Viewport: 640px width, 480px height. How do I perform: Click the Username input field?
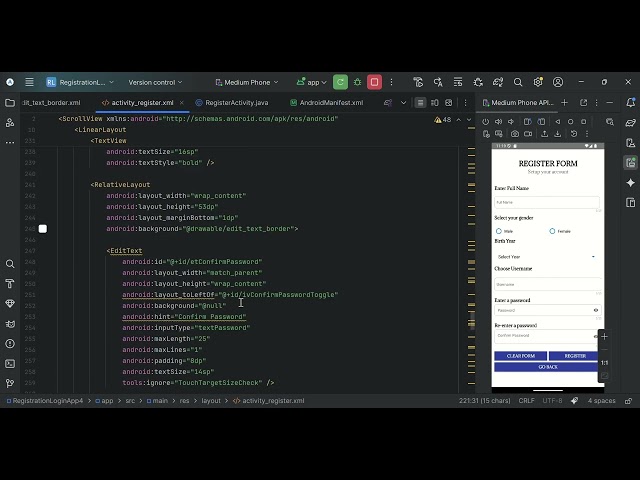(548, 284)
